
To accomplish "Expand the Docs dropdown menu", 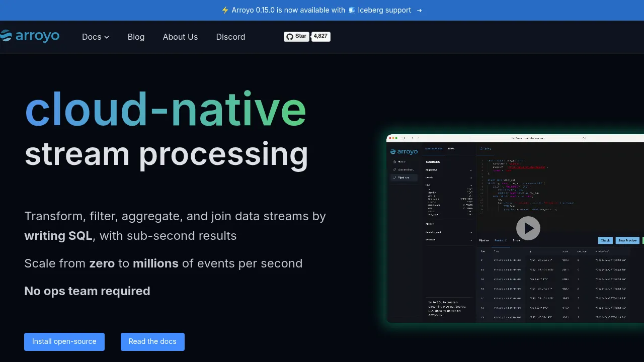I will point(96,37).
